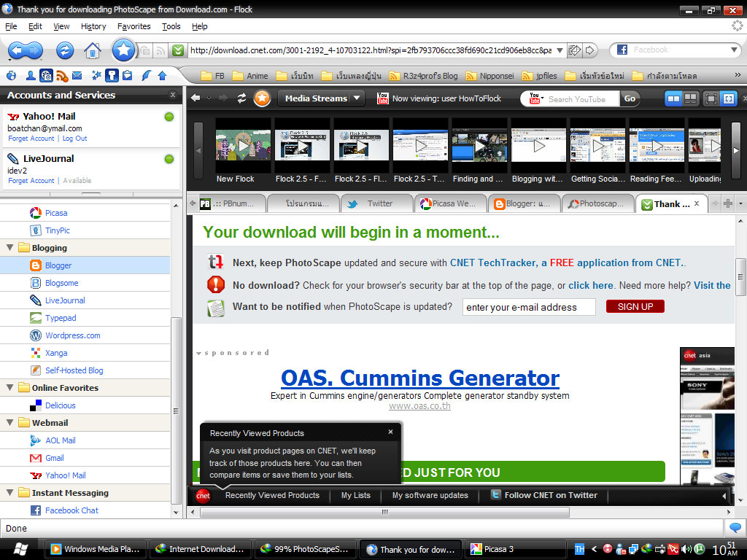
Task: Click Go to search YouTube
Action: [630, 98]
